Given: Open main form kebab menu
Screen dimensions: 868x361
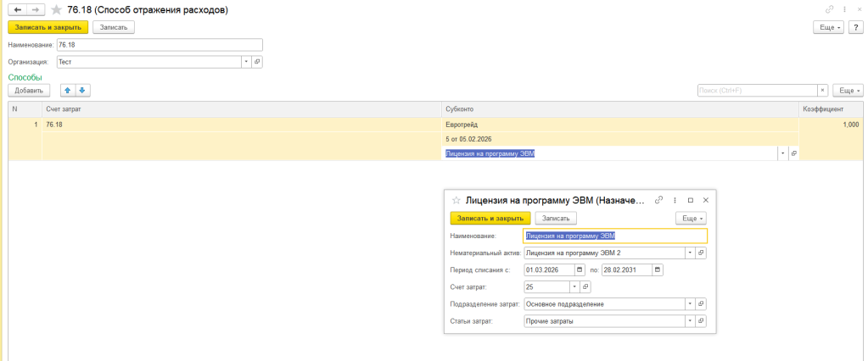Looking at the screenshot, I should (845, 10).
